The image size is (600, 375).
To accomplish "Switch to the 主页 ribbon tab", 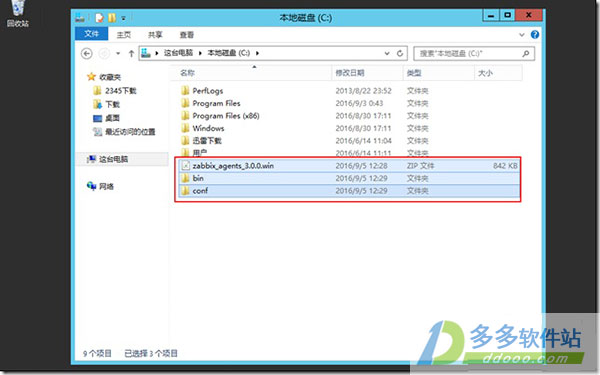I will click(123, 35).
